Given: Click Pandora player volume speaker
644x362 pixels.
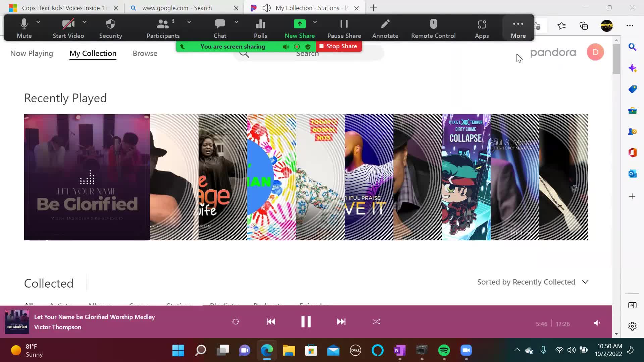Looking at the screenshot, I should tap(597, 323).
